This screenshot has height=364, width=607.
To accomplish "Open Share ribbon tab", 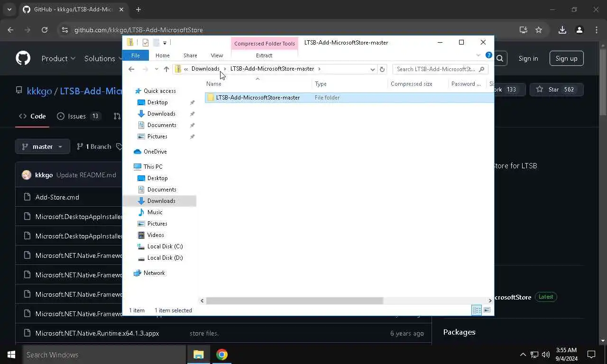I will point(190,55).
